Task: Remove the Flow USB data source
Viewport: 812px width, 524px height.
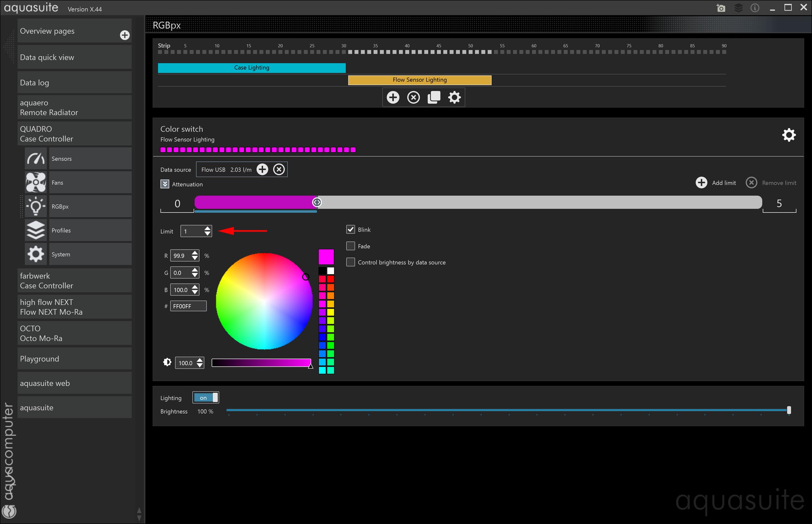Action: [279, 169]
